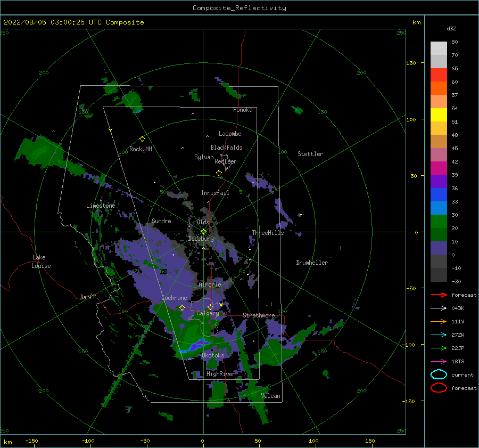479x448 pixels.
Task: Click the 33 dBZ blue color swatch
Action: click(439, 194)
